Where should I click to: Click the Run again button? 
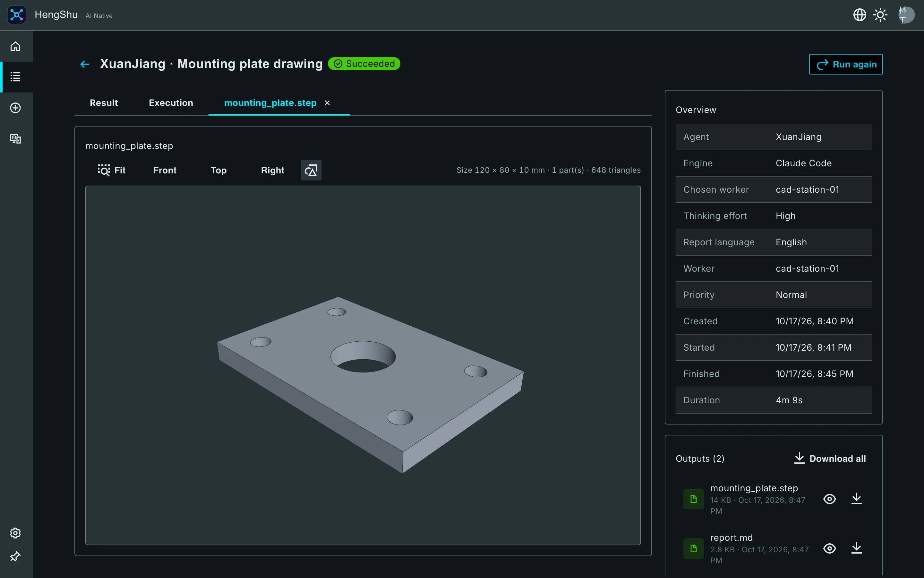pyautogui.click(x=846, y=64)
